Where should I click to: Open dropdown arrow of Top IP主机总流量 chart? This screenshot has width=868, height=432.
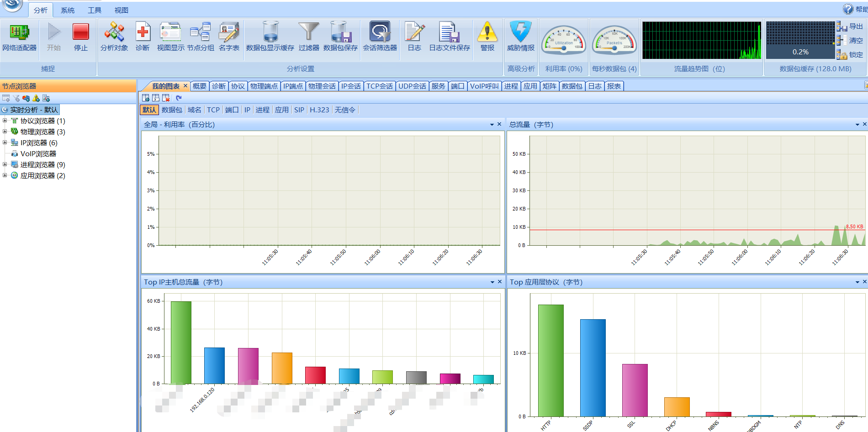coord(492,282)
